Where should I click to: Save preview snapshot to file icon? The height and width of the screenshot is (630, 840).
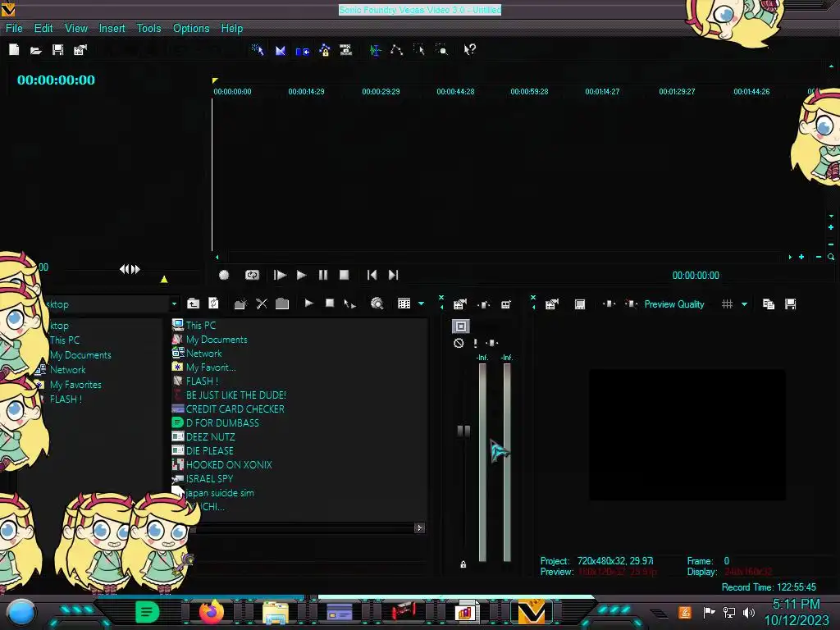(x=790, y=304)
